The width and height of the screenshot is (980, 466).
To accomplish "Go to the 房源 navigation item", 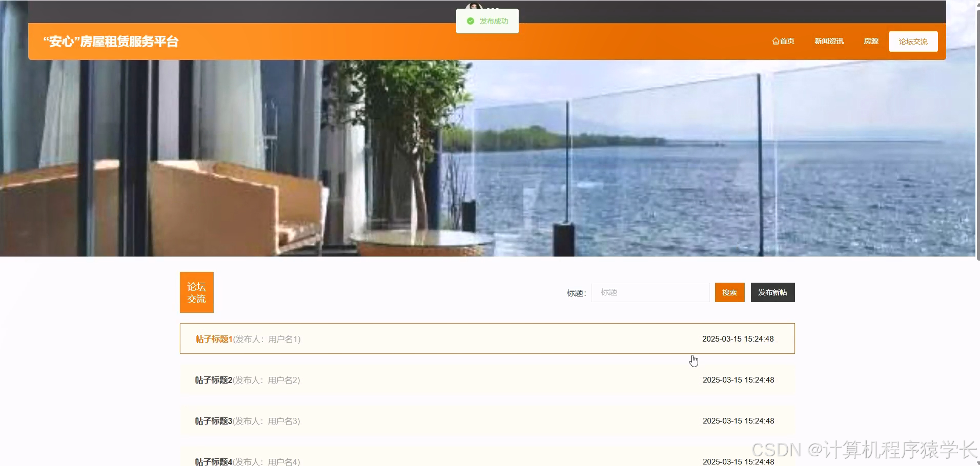I will (x=871, y=41).
